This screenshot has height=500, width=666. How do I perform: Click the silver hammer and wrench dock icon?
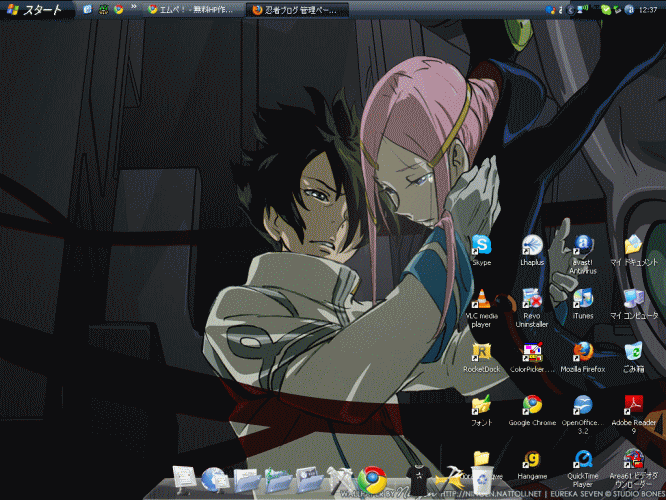click(x=340, y=480)
